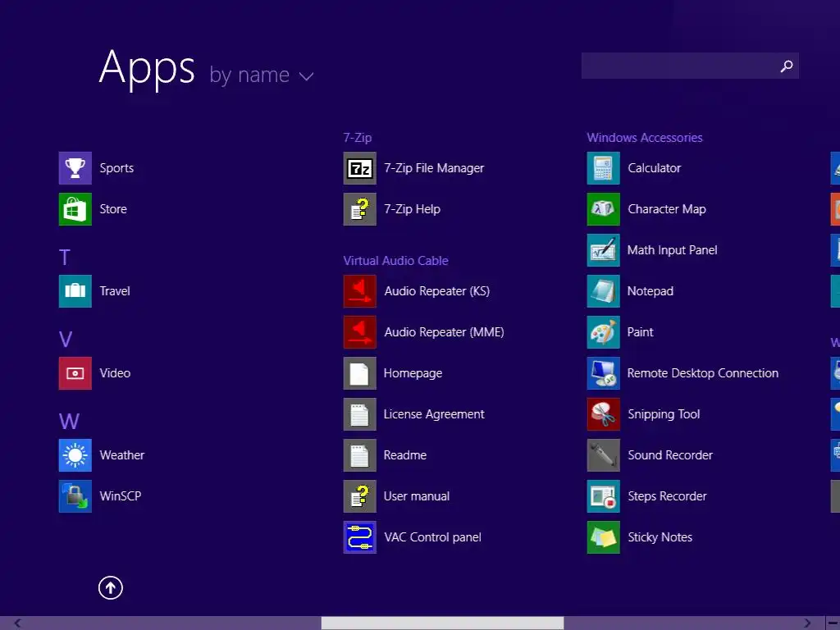840x630 pixels.
Task: Select the letter T group header
Action: click(x=65, y=258)
